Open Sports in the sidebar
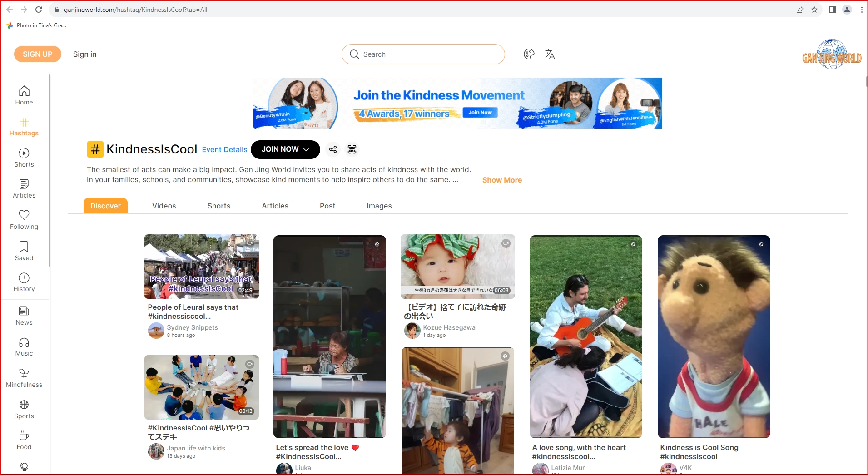The image size is (868, 475). (24, 410)
